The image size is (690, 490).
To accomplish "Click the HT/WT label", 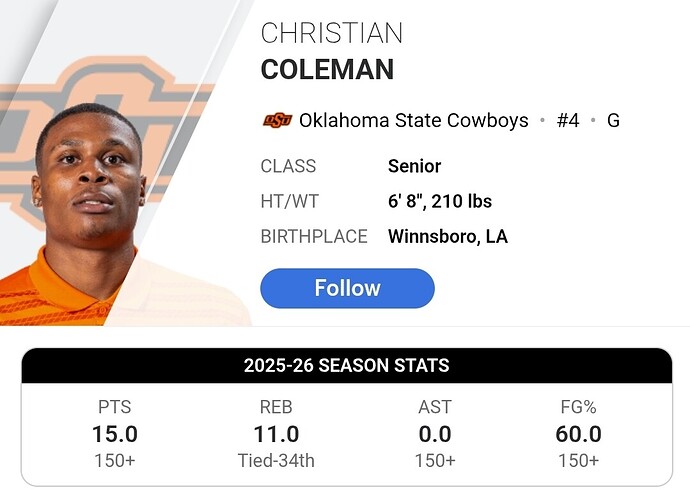I will click(289, 202).
